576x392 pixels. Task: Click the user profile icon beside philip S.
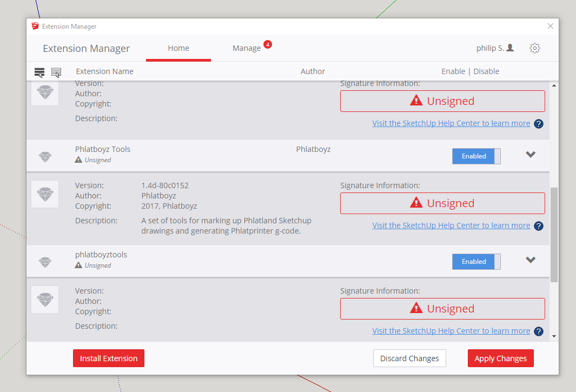pos(510,48)
